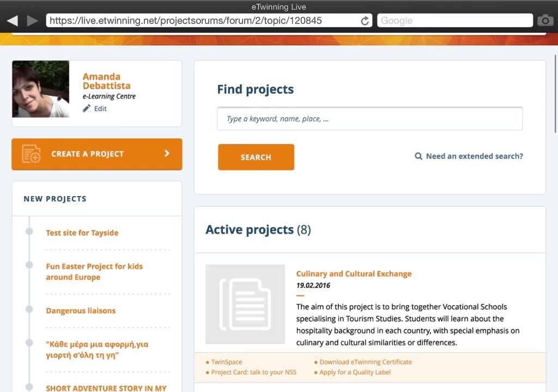
Task: Click the extended search magnifier icon
Action: [x=418, y=156]
